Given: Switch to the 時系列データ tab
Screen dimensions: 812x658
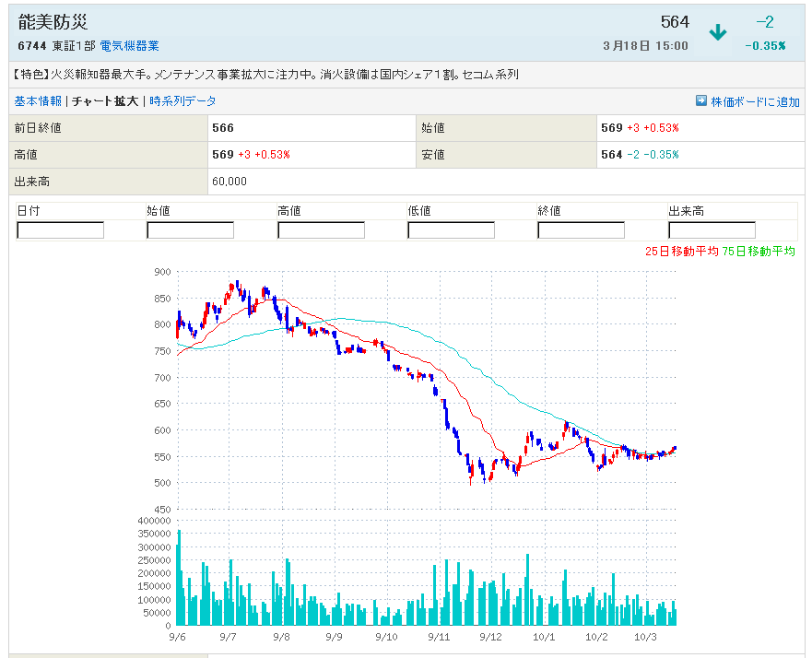Looking at the screenshot, I should pos(182,101).
